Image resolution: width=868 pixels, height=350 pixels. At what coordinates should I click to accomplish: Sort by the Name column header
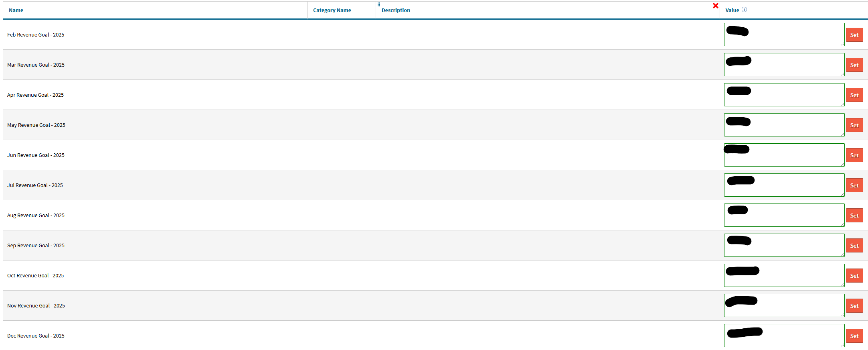(16, 10)
